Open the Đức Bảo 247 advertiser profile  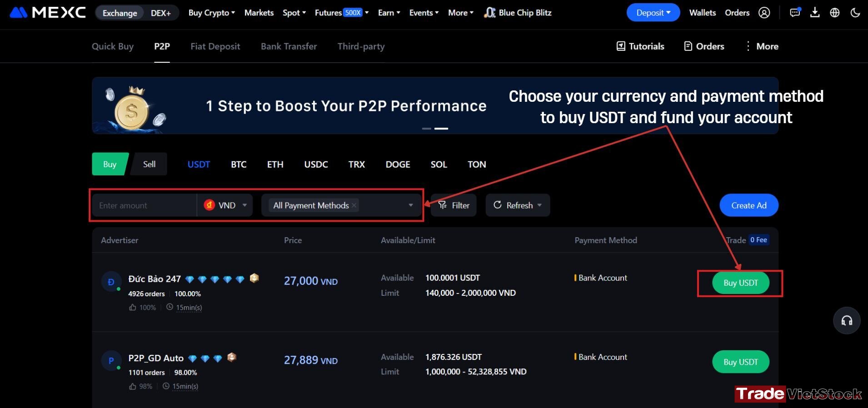(x=155, y=279)
